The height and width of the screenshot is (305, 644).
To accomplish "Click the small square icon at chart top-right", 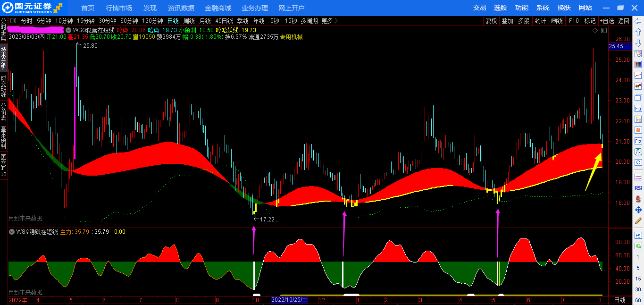I will click(604, 30).
